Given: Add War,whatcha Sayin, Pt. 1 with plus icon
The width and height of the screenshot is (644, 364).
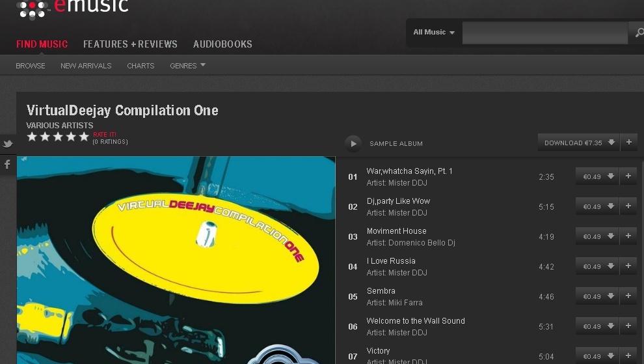Looking at the screenshot, I should [x=628, y=176].
